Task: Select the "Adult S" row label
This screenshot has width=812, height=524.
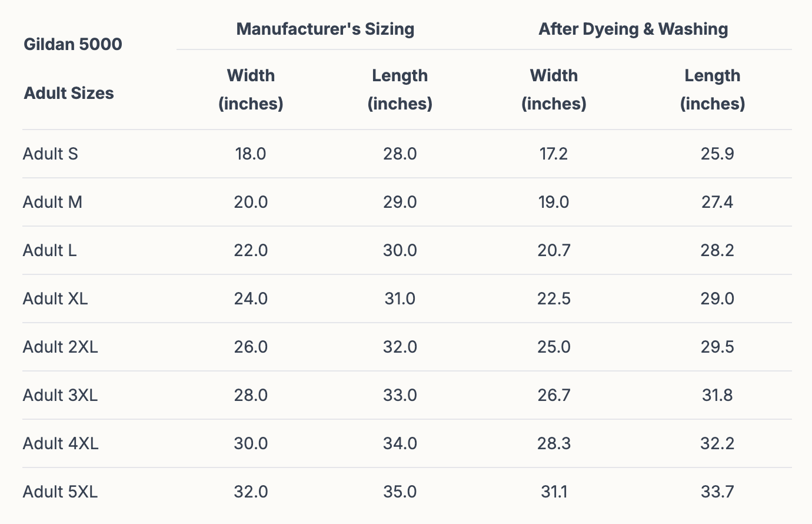Action: point(51,154)
